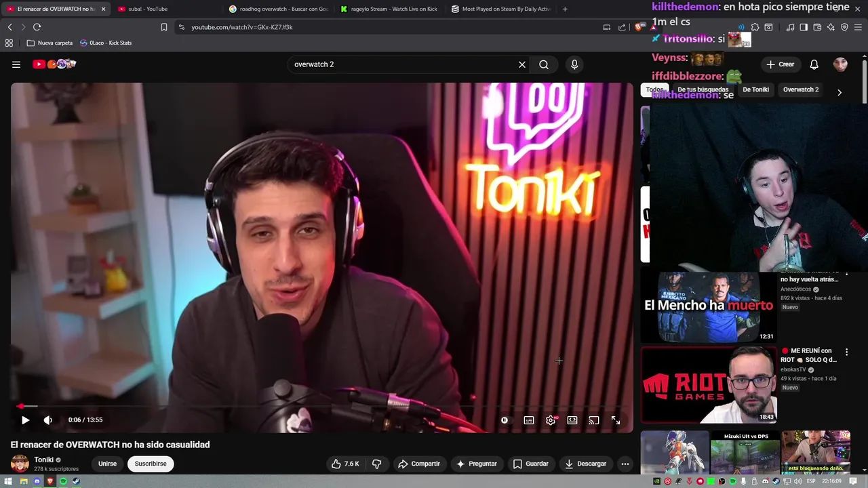Open more actions three-dot menu below video
Image resolution: width=868 pixels, height=488 pixels.
click(x=625, y=464)
